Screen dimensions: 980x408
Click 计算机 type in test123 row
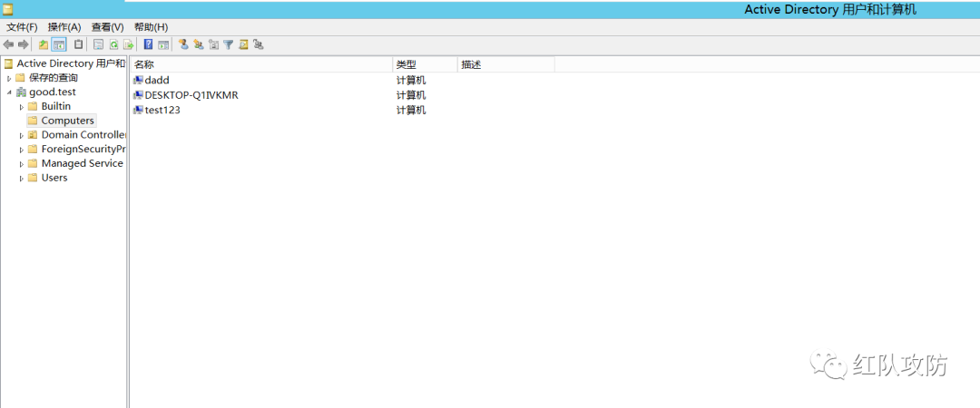(x=411, y=110)
